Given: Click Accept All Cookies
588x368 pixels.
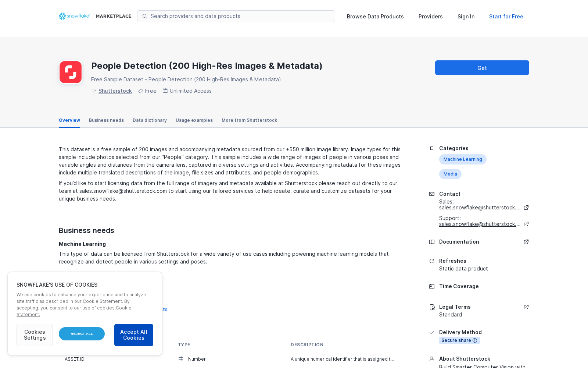Looking at the screenshot, I should (x=134, y=335).
